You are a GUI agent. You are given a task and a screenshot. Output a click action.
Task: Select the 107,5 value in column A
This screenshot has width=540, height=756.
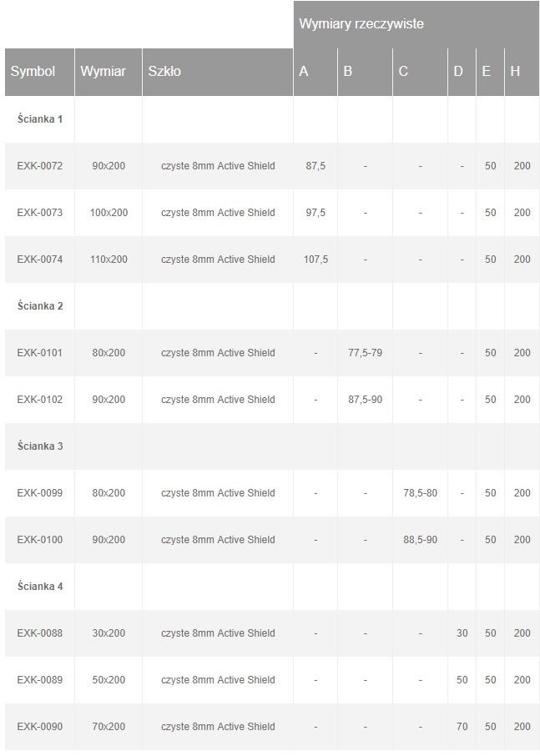pos(315,260)
